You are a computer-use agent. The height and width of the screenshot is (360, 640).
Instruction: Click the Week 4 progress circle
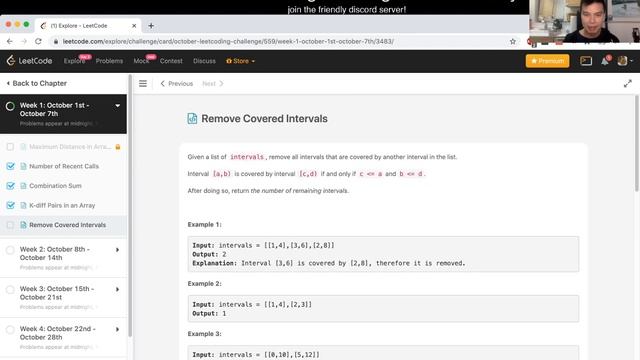pos(10,330)
